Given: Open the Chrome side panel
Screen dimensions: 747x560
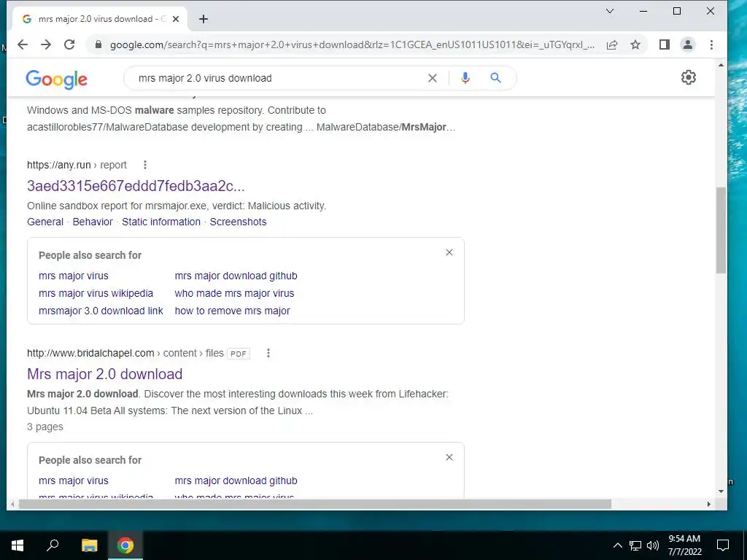Looking at the screenshot, I should 665,44.
